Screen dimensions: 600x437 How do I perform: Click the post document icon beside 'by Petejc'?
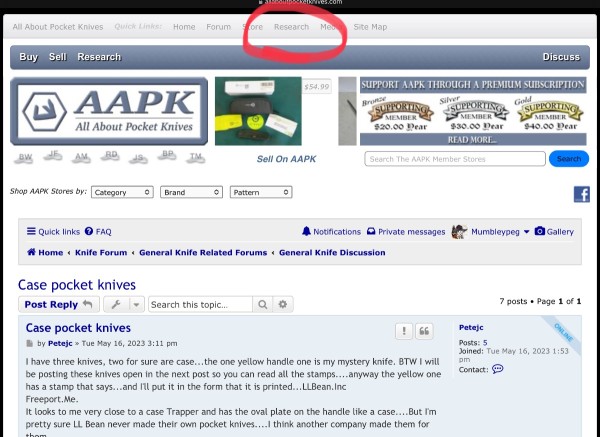[29, 343]
